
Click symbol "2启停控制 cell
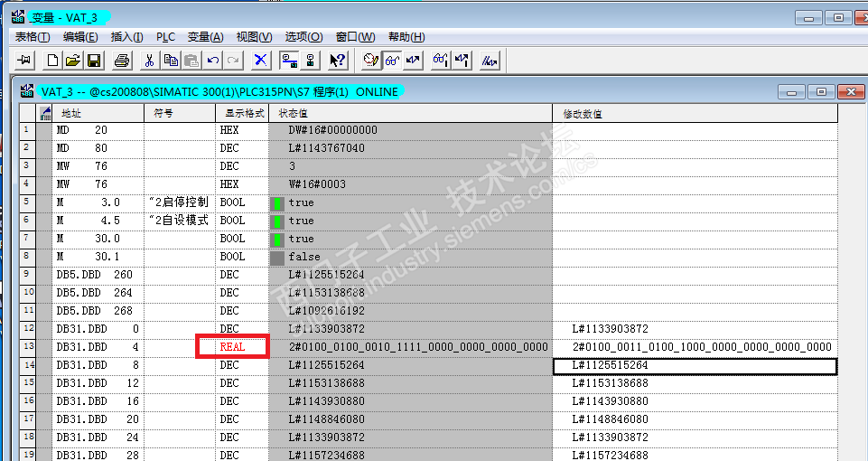pos(180,202)
